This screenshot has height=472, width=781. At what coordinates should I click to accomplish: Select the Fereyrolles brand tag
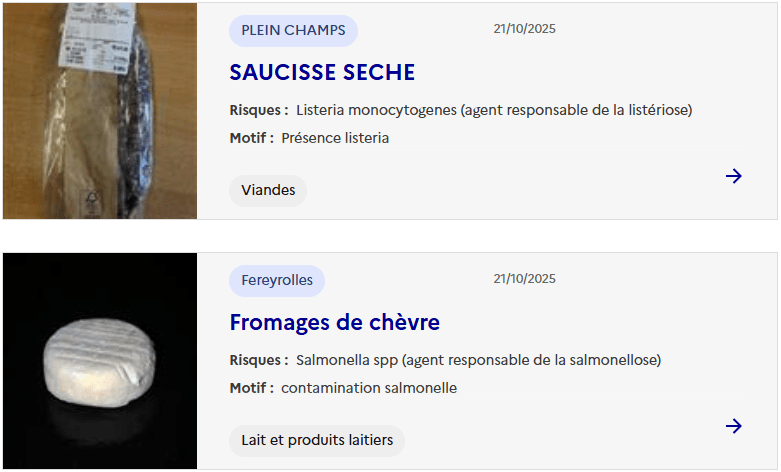click(x=277, y=280)
